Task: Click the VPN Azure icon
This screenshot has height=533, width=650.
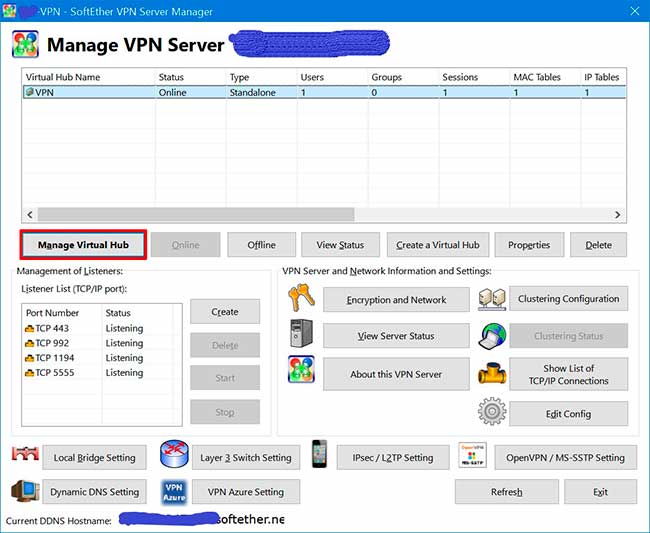Action: click(174, 492)
